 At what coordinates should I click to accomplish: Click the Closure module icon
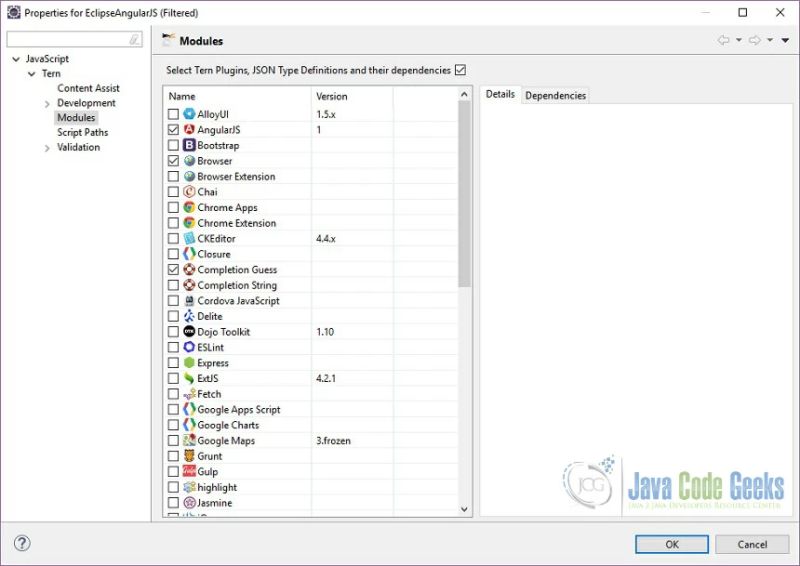tap(189, 254)
